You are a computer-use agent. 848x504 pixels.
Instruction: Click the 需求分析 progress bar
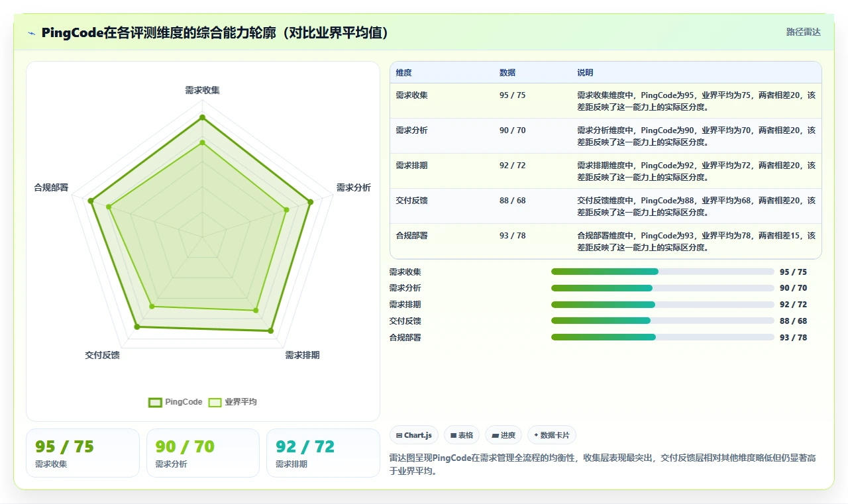(662, 288)
